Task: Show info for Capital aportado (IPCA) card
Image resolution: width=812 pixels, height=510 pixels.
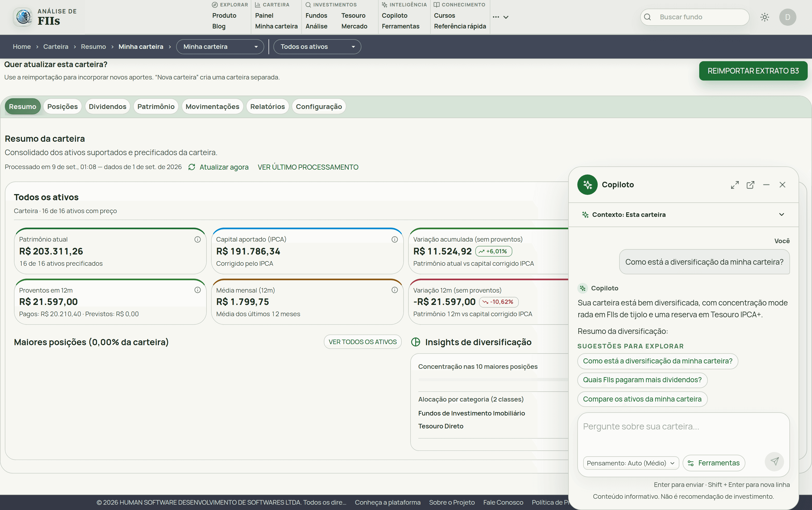Action: tap(394, 239)
